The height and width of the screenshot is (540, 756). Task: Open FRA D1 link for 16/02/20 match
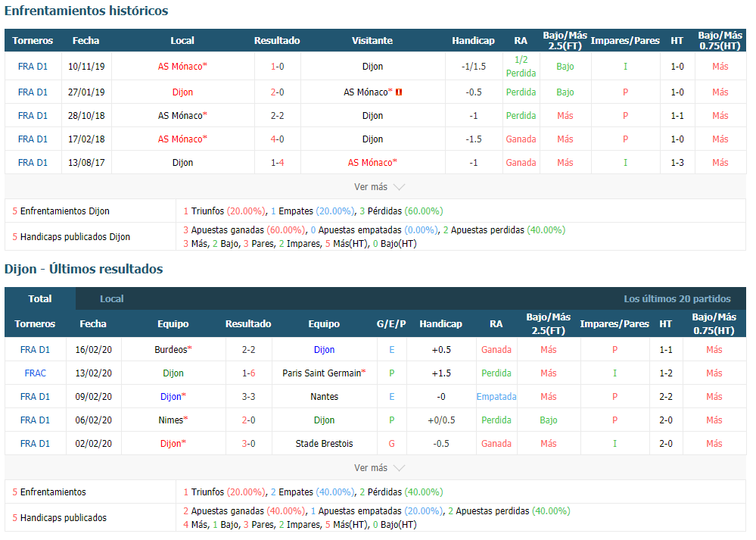(x=36, y=350)
